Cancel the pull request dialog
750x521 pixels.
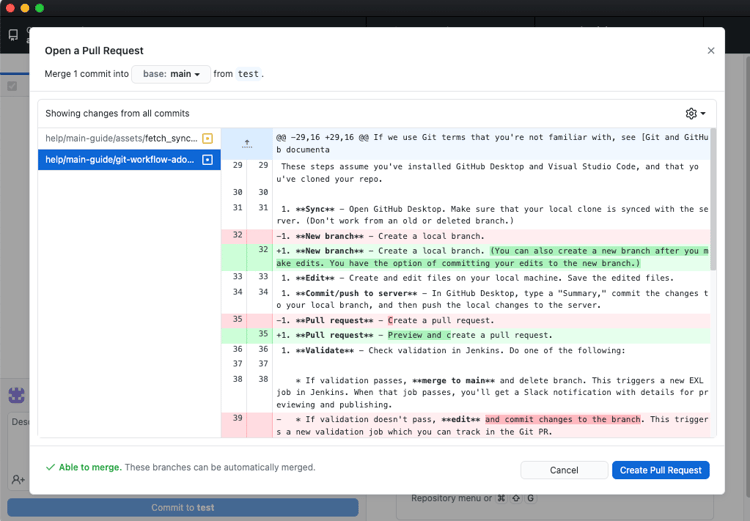click(x=564, y=470)
